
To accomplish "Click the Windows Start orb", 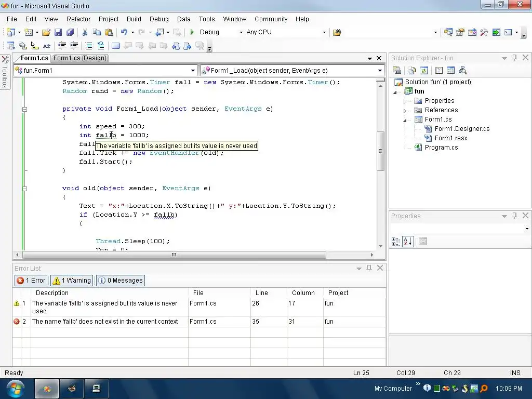I will pos(16,389).
